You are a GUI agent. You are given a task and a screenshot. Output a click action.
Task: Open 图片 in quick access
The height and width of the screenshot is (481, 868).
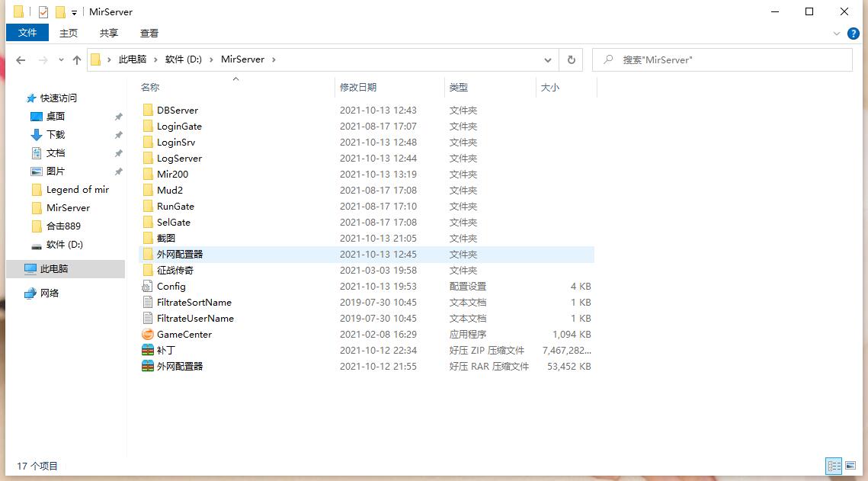click(56, 171)
